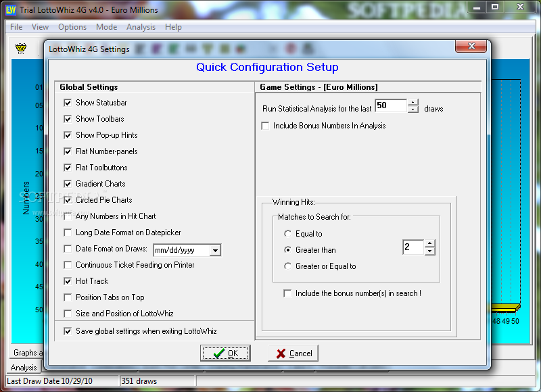Uncheck Save global settings when exiting
Viewport: 541px width, 392px height.
pyautogui.click(x=68, y=331)
